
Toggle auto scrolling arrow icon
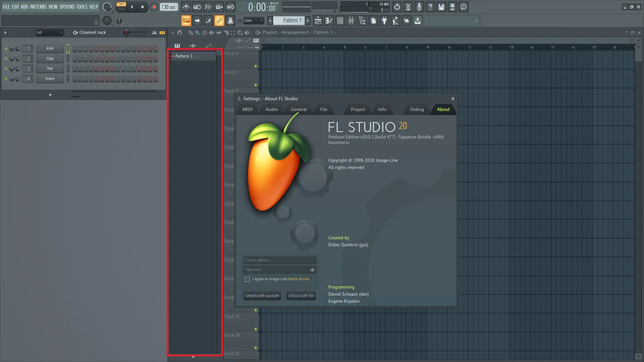pos(197,21)
